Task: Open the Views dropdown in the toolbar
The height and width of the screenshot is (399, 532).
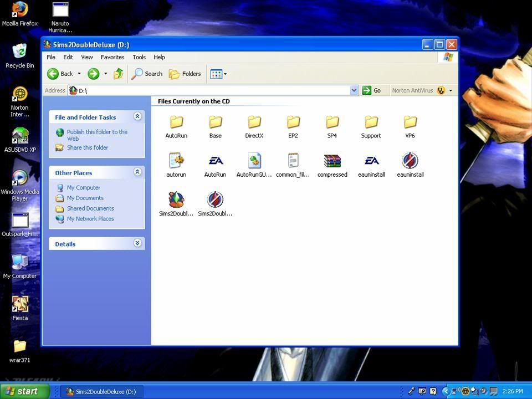Action: (218, 74)
